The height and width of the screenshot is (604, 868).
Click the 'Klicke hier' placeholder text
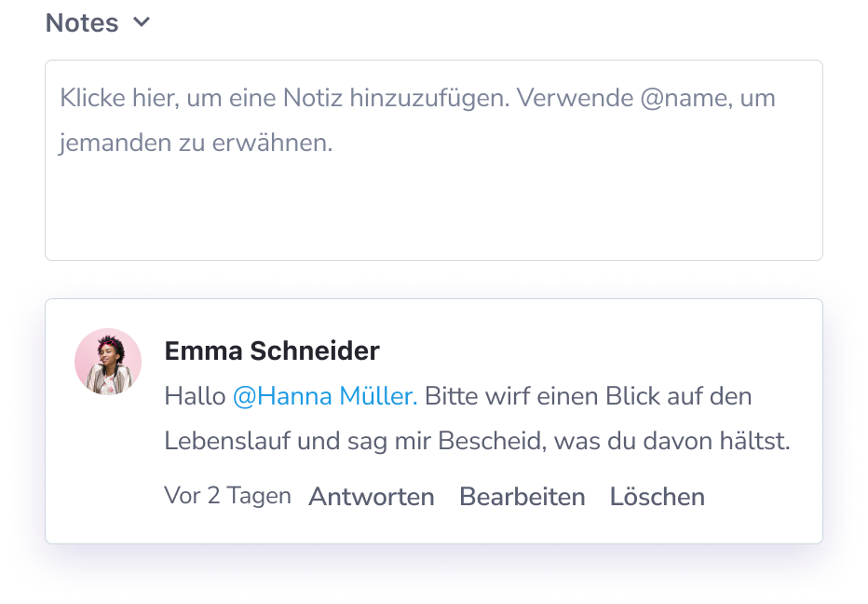(105, 99)
